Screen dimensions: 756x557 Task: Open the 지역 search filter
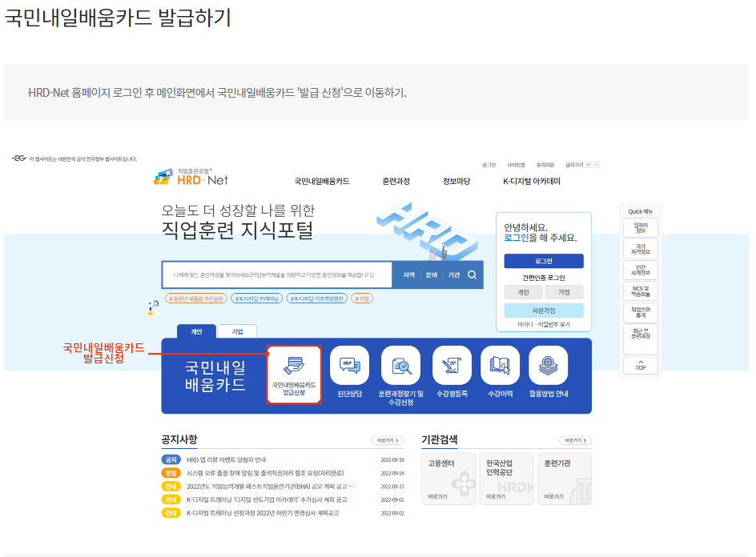(409, 274)
